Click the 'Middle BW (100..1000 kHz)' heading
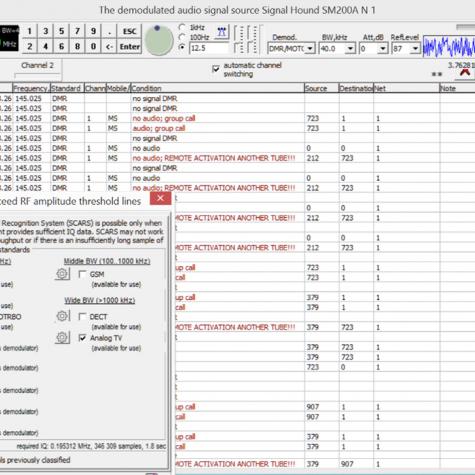 coord(107,261)
